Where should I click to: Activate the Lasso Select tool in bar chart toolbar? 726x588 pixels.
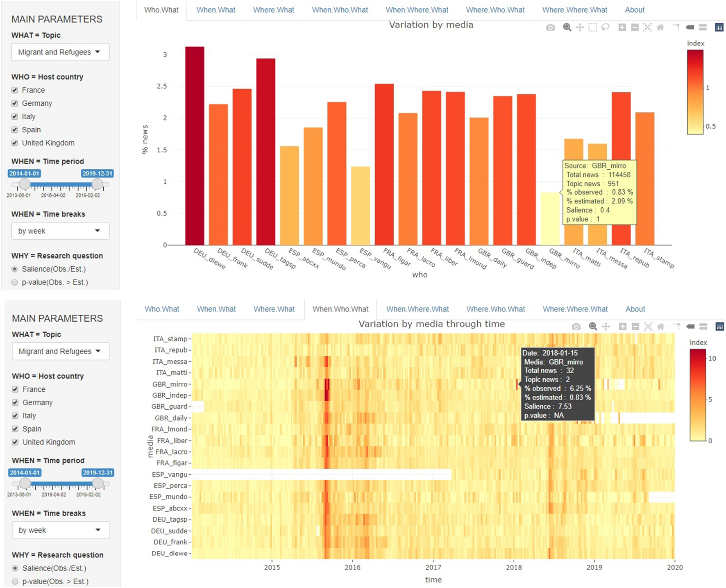pos(605,27)
